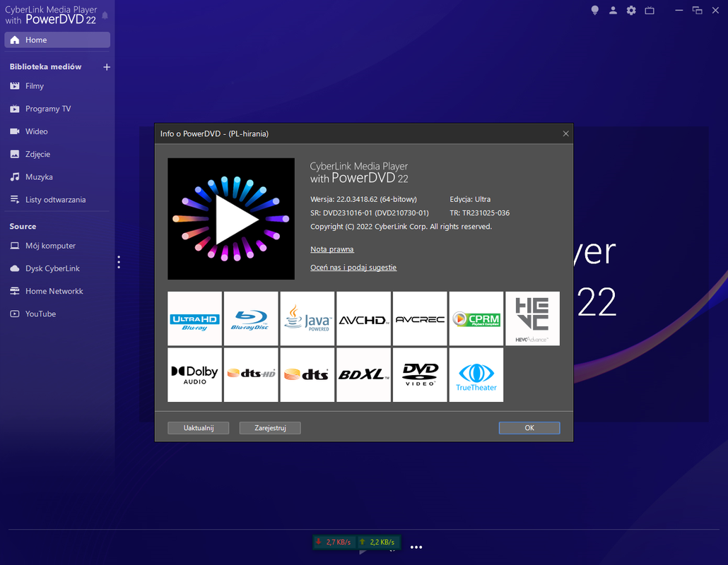Click Edycja: Ultra text
This screenshot has height=565, width=728.
pyautogui.click(x=470, y=199)
